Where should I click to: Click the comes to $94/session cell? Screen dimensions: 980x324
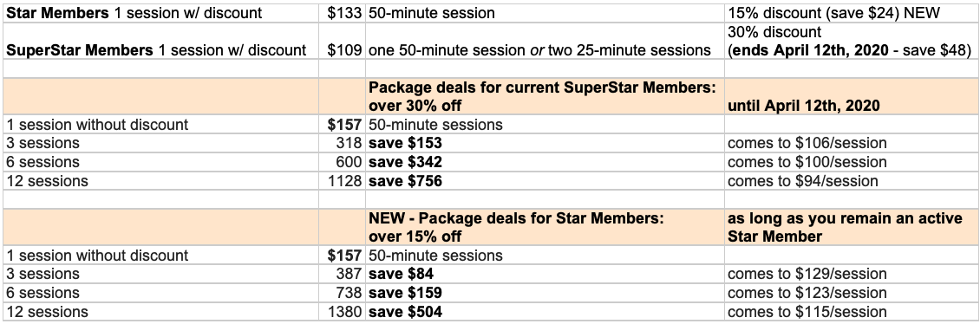(852, 181)
